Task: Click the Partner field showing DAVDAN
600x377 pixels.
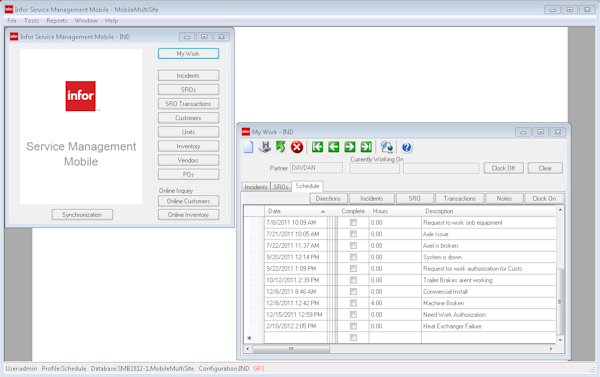Action: click(x=316, y=168)
